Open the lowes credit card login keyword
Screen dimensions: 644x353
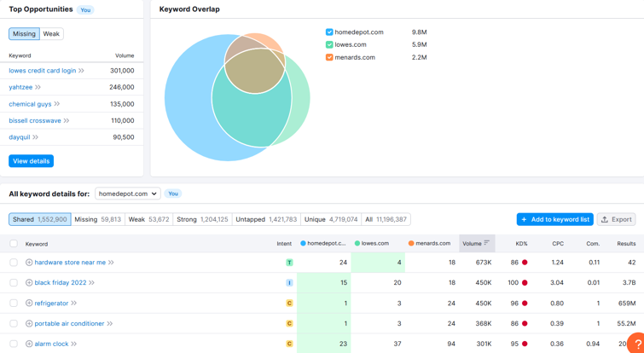[x=43, y=71]
